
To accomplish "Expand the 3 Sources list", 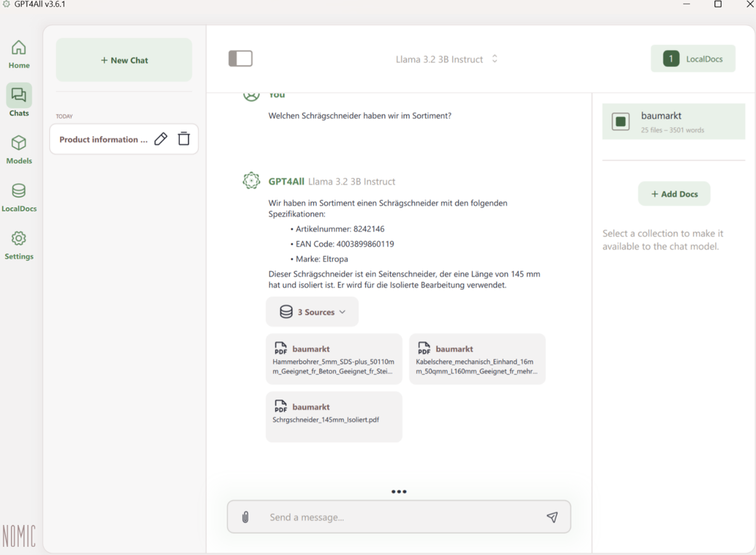I will 312,311.
